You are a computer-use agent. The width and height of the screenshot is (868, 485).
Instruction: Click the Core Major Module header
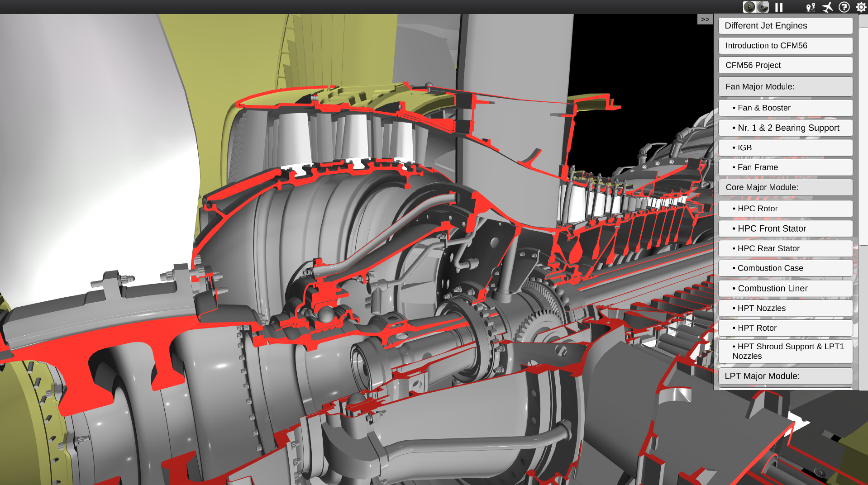[785, 187]
